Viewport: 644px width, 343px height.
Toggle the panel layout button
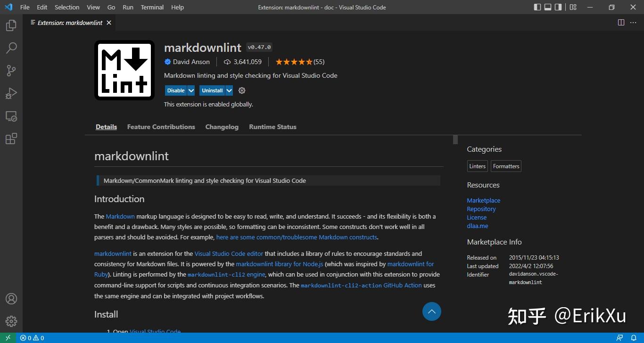tap(548, 7)
